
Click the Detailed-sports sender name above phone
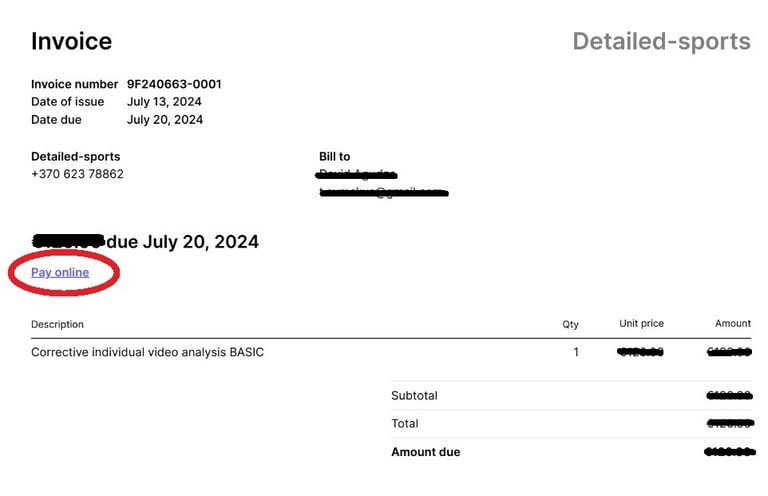click(x=75, y=157)
